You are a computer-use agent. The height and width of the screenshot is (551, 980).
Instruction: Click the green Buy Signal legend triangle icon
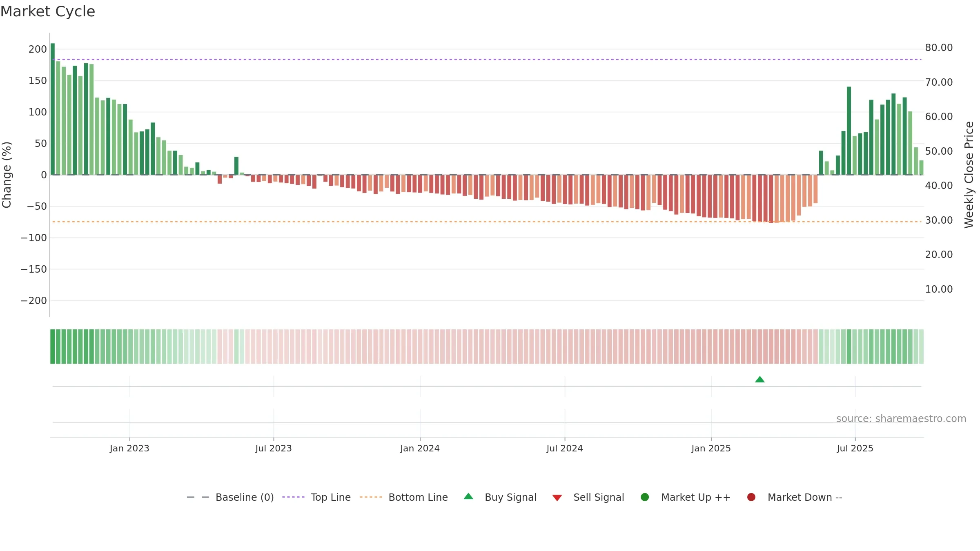tap(469, 496)
